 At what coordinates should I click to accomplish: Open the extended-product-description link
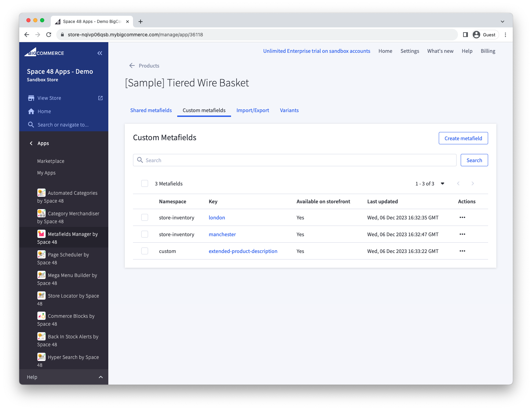coord(243,251)
